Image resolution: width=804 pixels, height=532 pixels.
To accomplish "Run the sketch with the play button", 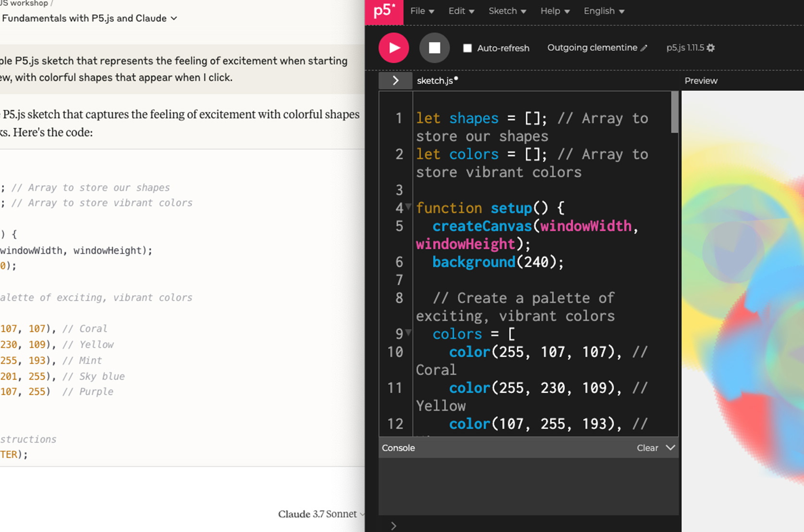I will 393,48.
